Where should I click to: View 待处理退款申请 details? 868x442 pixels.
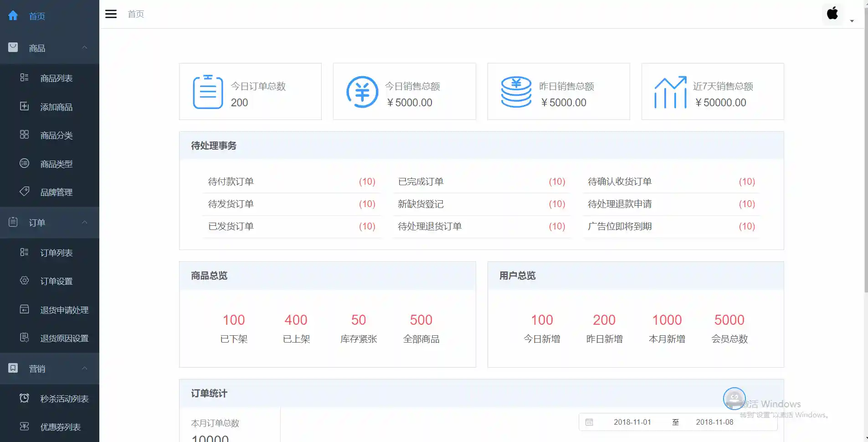(619, 204)
